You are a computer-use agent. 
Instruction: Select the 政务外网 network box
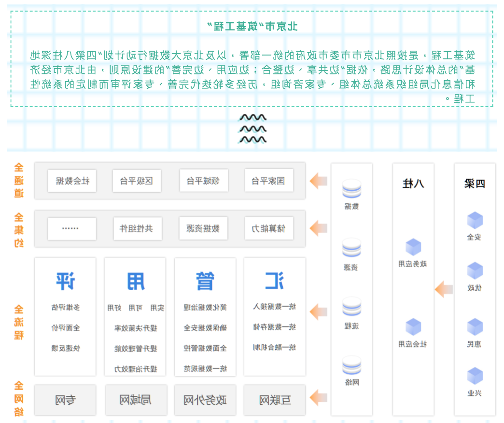(205, 400)
